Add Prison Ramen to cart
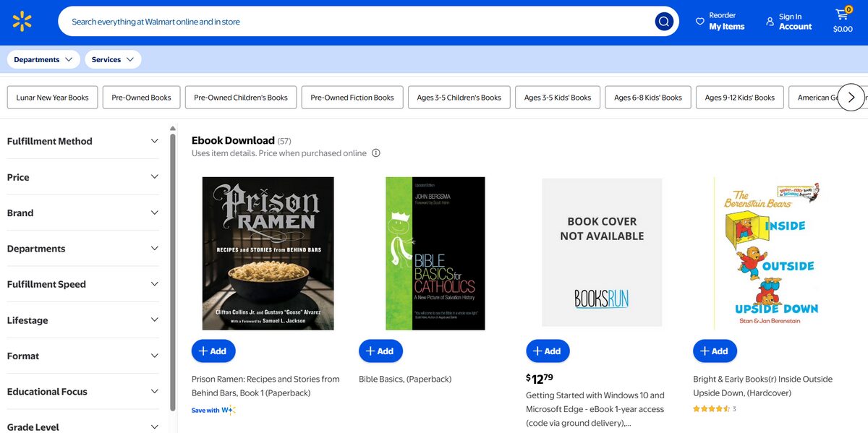Viewport: 868px width, 433px height. [213, 351]
